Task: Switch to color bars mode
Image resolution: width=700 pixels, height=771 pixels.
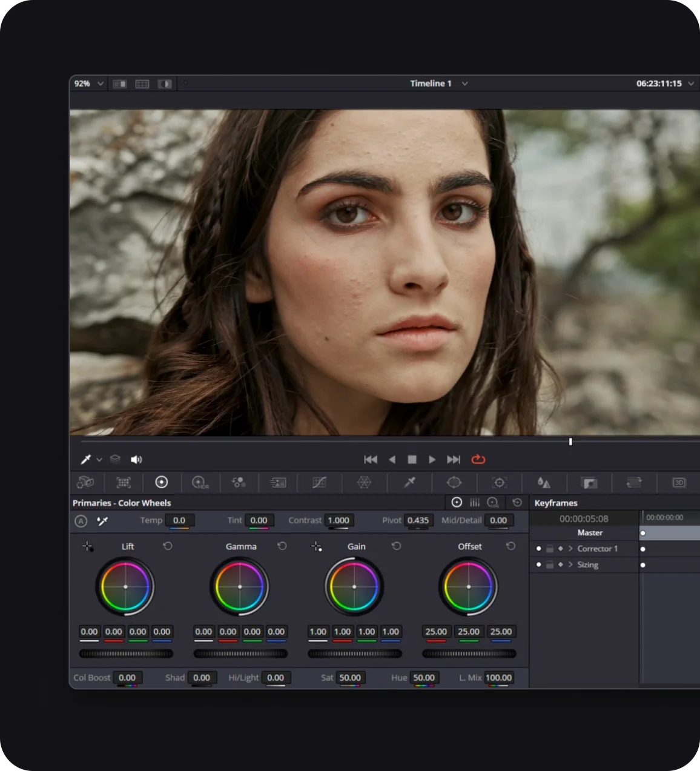Action: tap(475, 503)
